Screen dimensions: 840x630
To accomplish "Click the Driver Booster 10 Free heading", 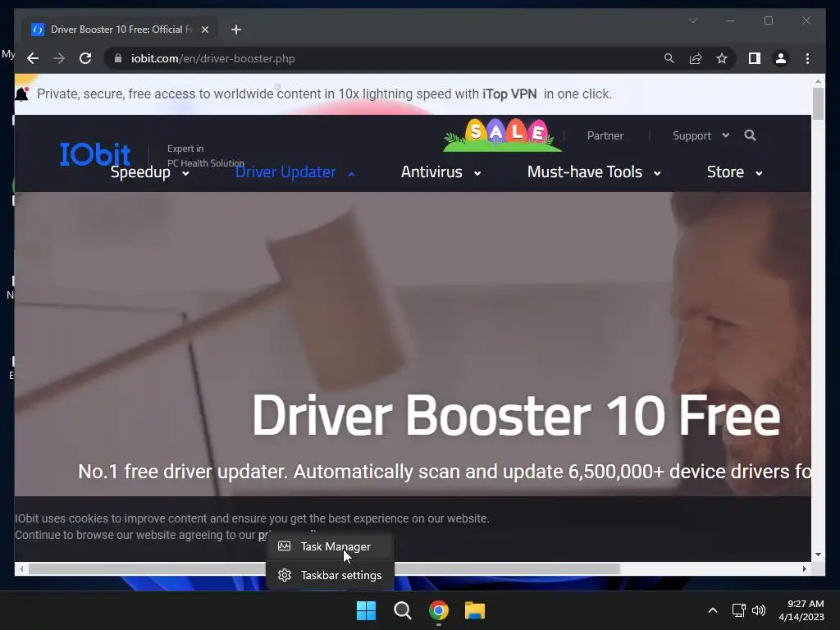I will coord(516,416).
